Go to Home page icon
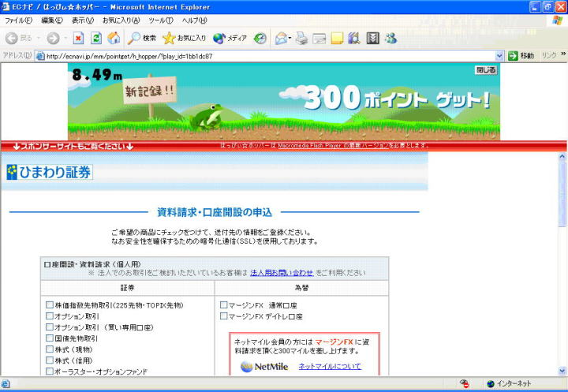This screenshot has width=568, height=392. click(x=114, y=38)
